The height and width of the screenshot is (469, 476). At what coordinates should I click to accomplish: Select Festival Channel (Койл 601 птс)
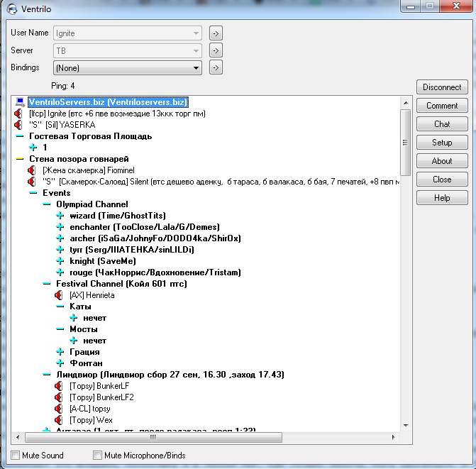click(121, 284)
